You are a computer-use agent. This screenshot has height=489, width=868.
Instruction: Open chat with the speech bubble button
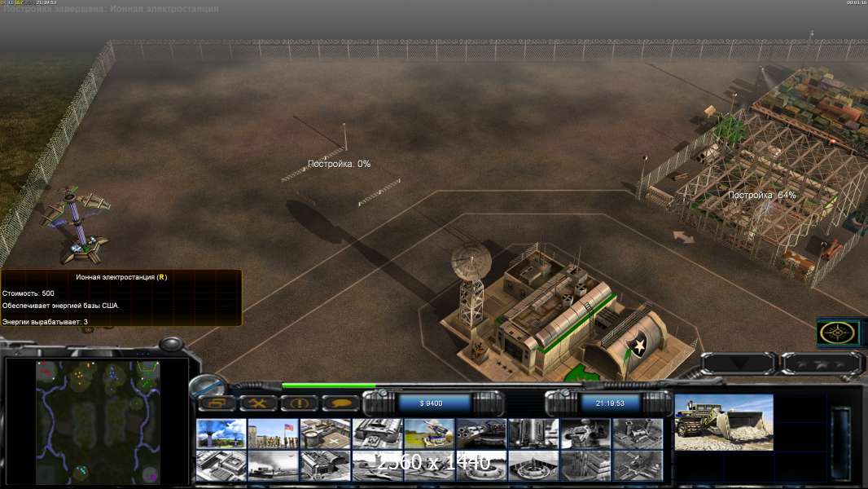click(341, 403)
